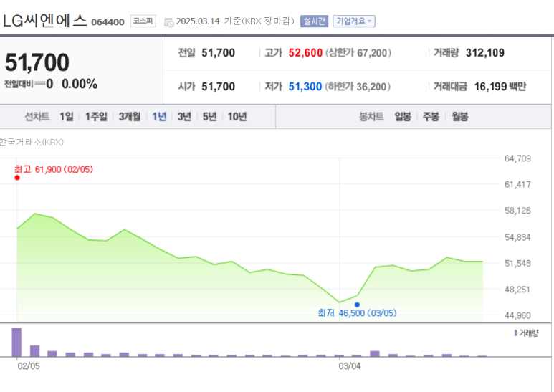Click the 최저 46,500 (03/05) label
Viewport: 554px width, 392px height.
coord(357,313)
